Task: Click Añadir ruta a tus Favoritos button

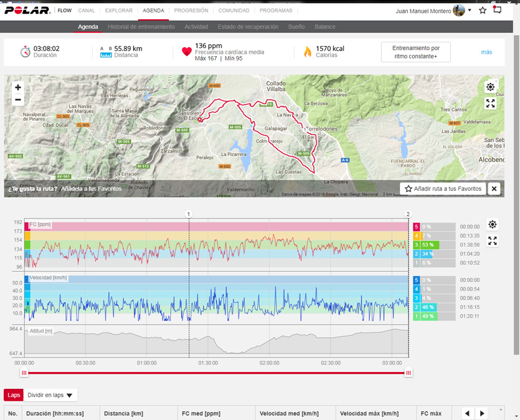Action: pyautogui.click(x=443, y=189)
